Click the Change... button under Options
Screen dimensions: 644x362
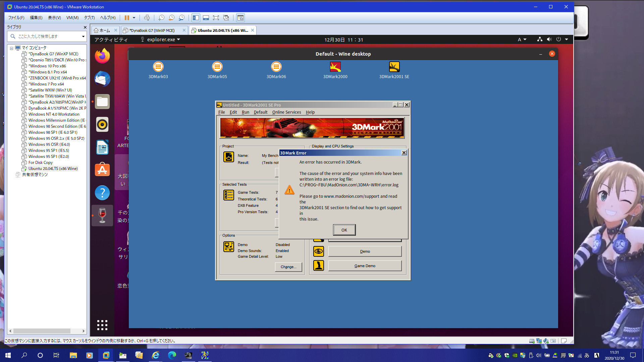[x=288, y=267]
